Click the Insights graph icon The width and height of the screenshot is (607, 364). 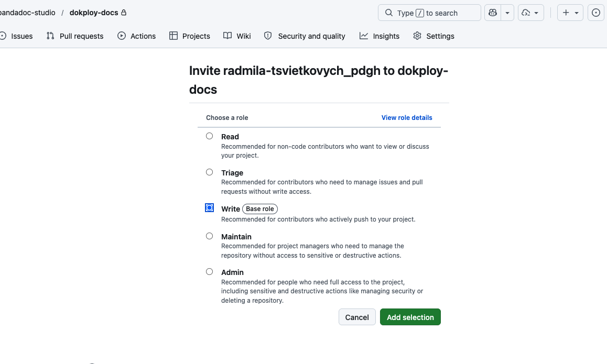[363, 36]
